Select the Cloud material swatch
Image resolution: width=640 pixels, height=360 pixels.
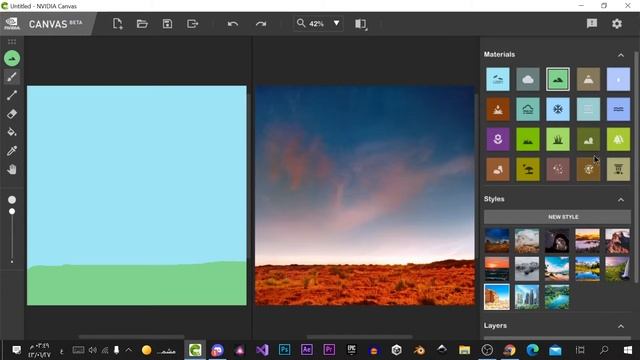[528, 79]
